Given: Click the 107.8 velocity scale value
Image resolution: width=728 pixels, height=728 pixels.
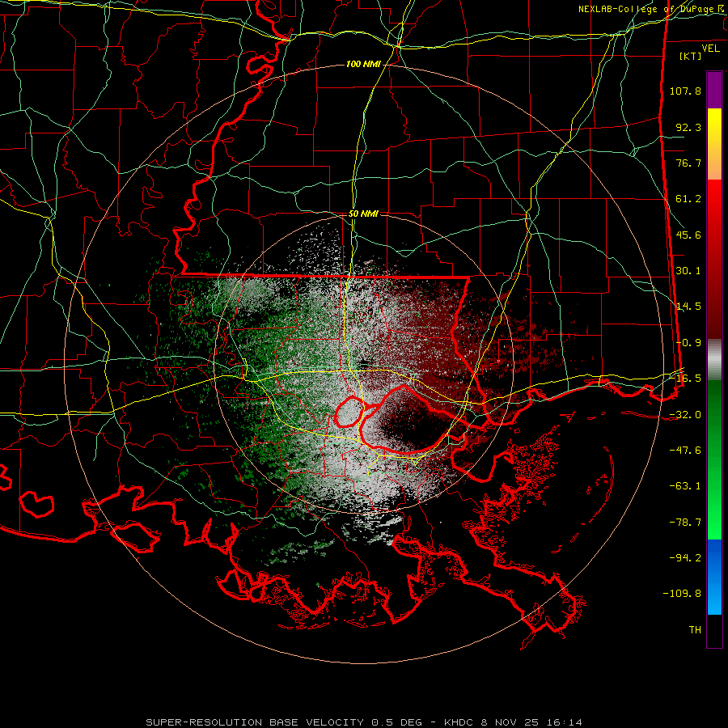Looking at the screenshot, I should pyautogui.click(x=685, y=91).
